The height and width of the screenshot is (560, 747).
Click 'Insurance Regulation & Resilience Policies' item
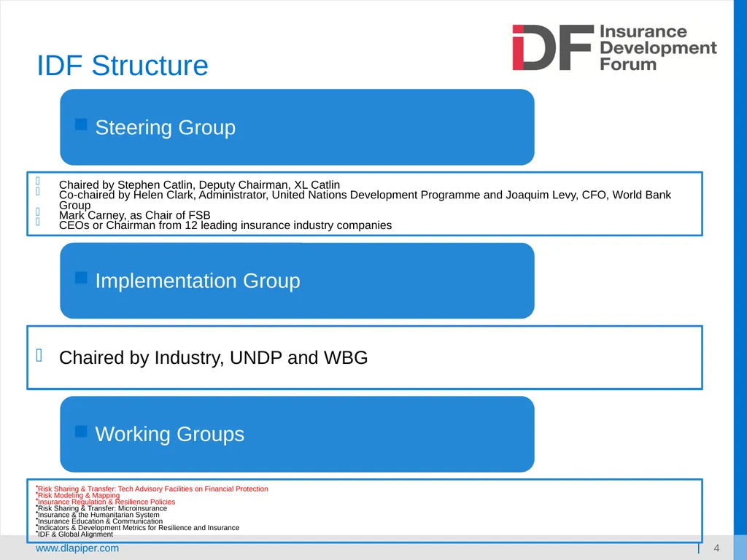coord(107,502)
